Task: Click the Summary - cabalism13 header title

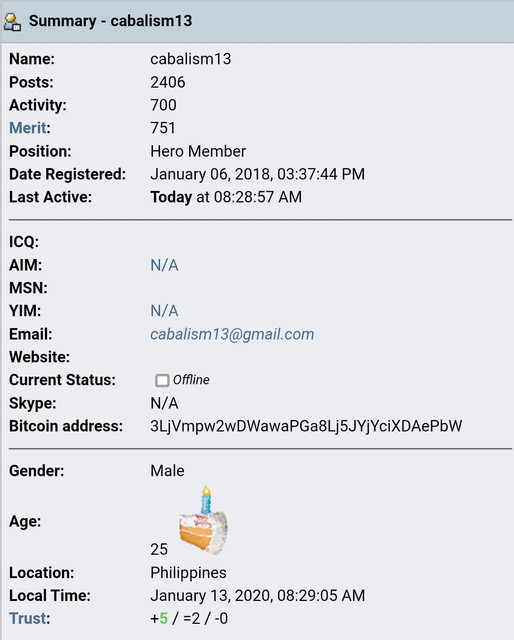Action: click(110, 21)
